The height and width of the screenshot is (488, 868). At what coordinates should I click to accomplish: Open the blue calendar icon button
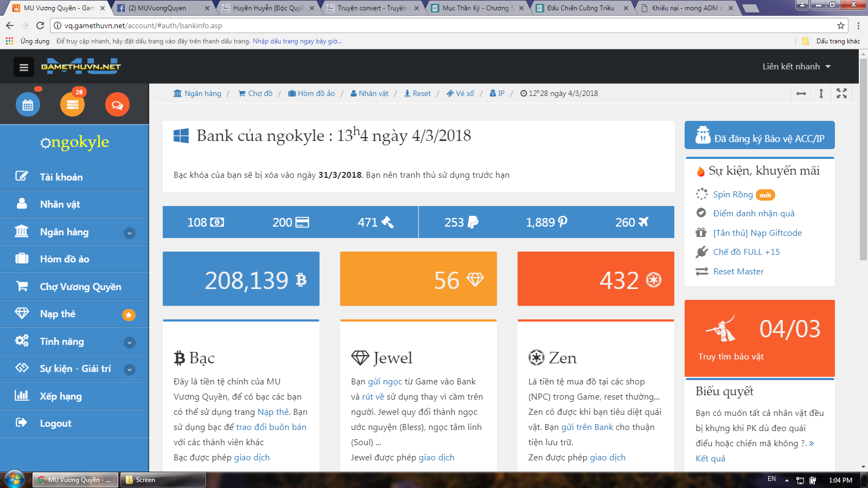(x=28, y=105)
